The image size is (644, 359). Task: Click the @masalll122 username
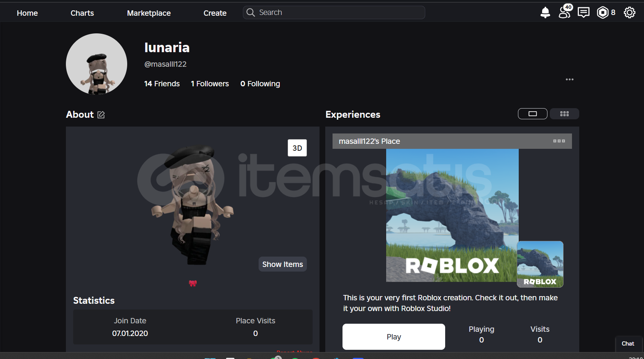[166, 64]
